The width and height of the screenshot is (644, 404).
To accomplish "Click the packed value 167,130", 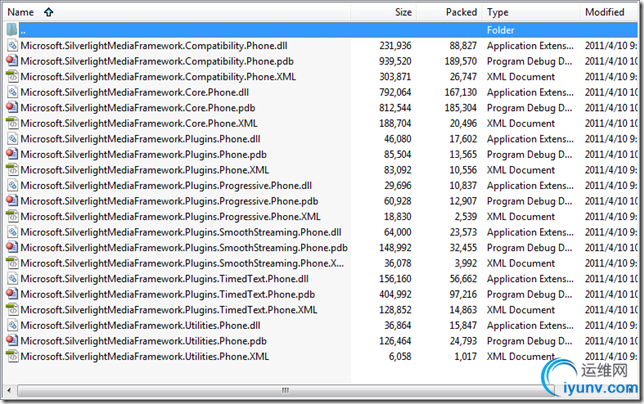I will [x=461, y=92].
